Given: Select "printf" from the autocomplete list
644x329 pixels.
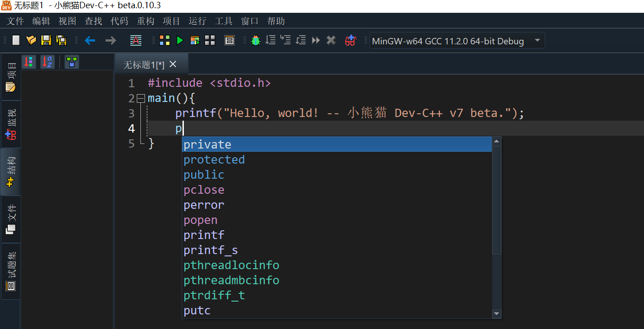Looking at the screenshot, I should (x=204, y=235).
